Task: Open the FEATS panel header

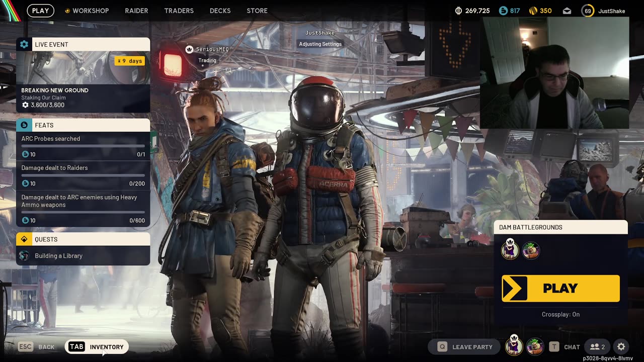Action: [x=83, y=125]
